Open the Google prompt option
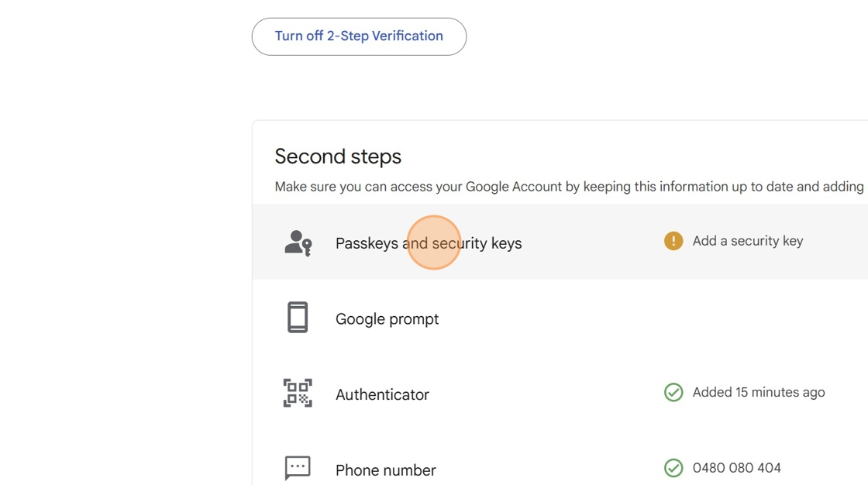Screen dimensions: 868x485 pos(387,319)
